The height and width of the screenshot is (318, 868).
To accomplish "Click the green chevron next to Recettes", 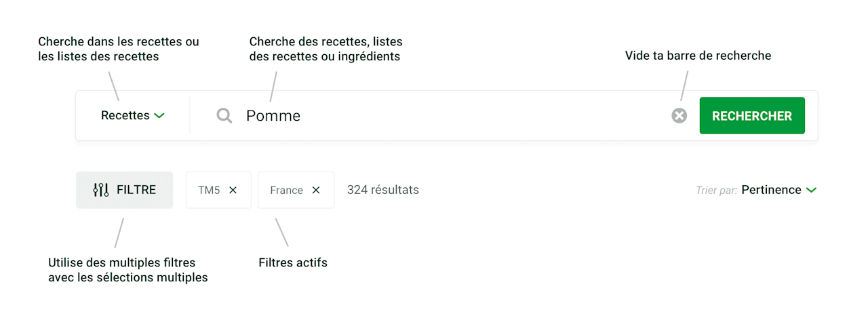I will pos(159,116).
